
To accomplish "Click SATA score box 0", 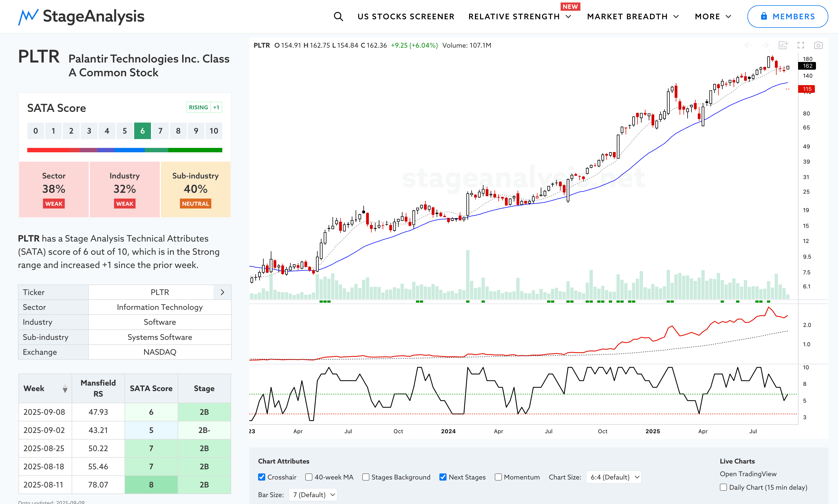I will pos(36,131).
